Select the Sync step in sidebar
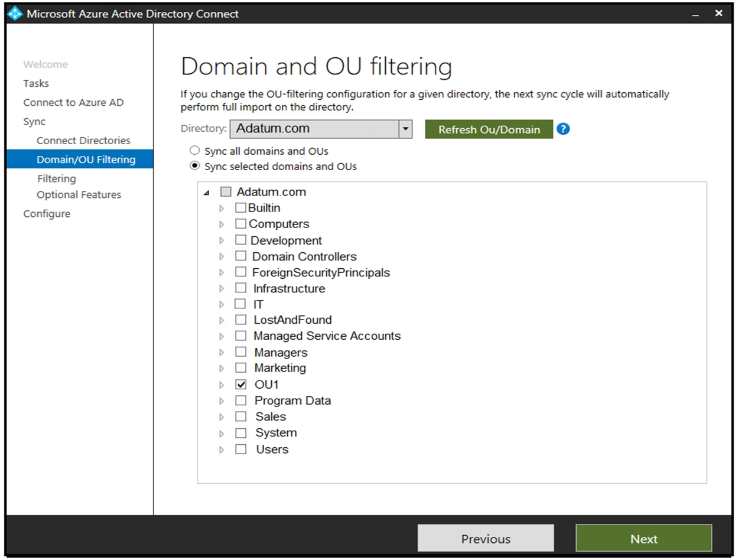Viewport: 738px width, 560px height. click(34, 122)
